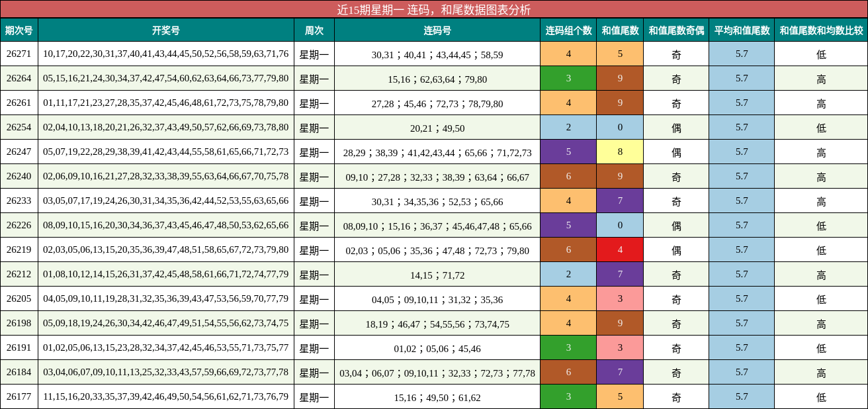Click the 和值尾数奇偶 column header

pyautogui.click(x=676, y=30)
